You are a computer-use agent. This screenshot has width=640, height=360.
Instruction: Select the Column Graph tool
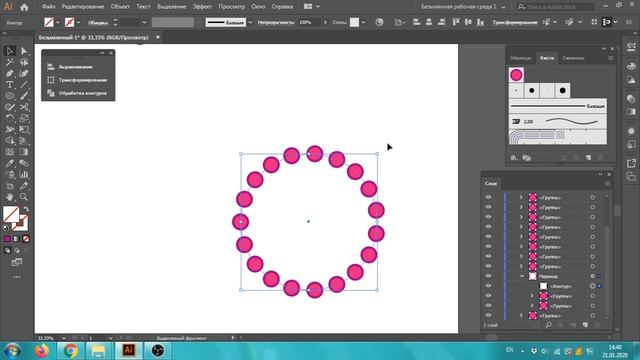[24, 175]
